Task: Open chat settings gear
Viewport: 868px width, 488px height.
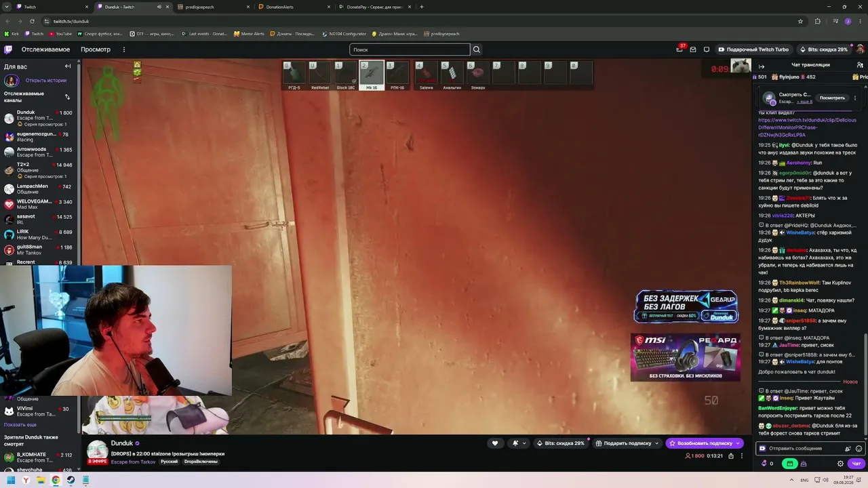Action: coord(841,464)
